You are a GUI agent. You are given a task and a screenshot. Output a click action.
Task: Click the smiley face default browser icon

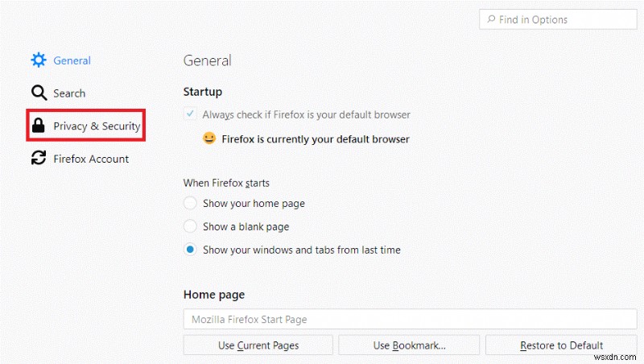coord(209,139)
